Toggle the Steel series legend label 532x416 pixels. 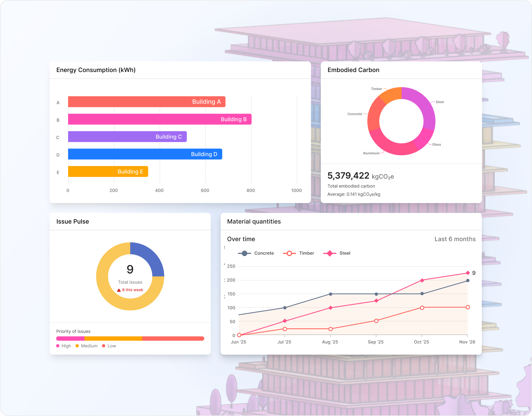coord(345,253)
